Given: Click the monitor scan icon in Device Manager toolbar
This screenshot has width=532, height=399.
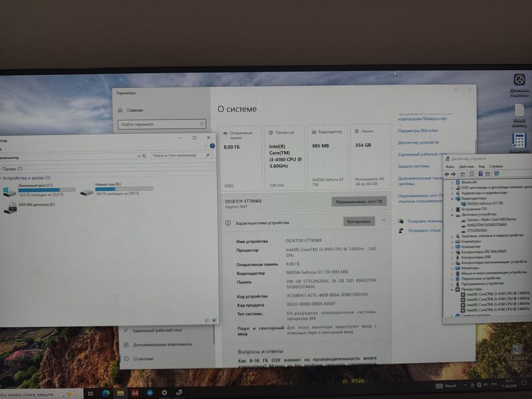Looking at the screenshot, I should pos(497,174).
